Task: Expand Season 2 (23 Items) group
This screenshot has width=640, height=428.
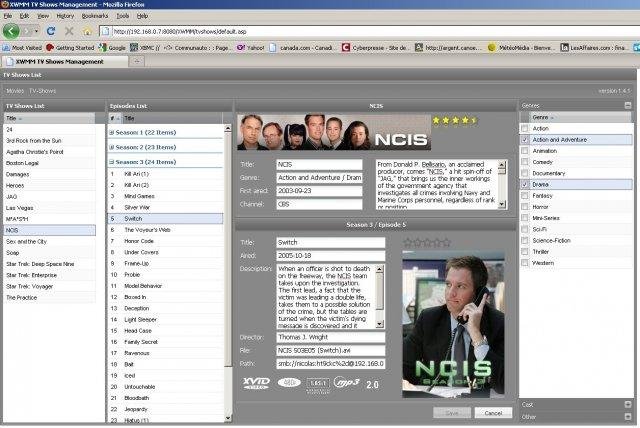Action: pyautogui.click(x=112, y=147)
